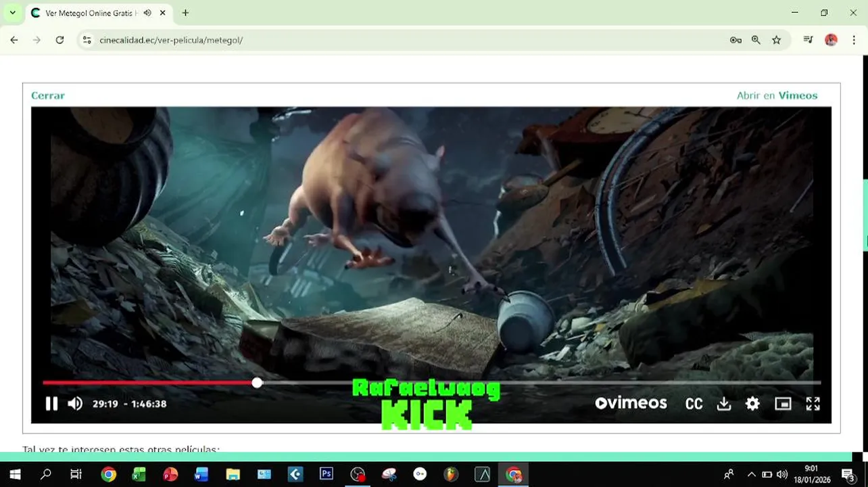Go forward in browser history
This screenshot has height=487, width=868.
(x=37, y=40)
